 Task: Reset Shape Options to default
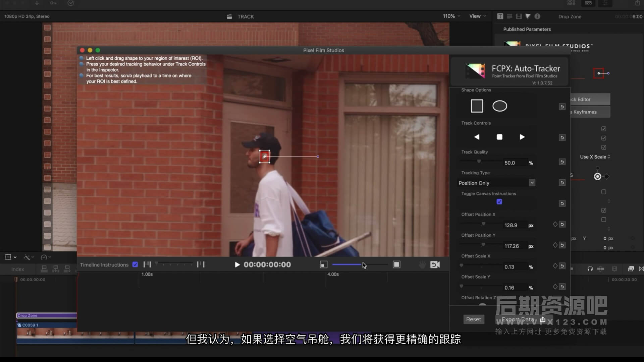[x=562, y=107]
